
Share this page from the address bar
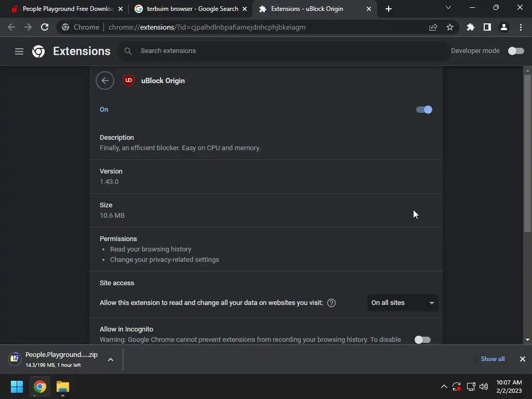pos(433,27)
